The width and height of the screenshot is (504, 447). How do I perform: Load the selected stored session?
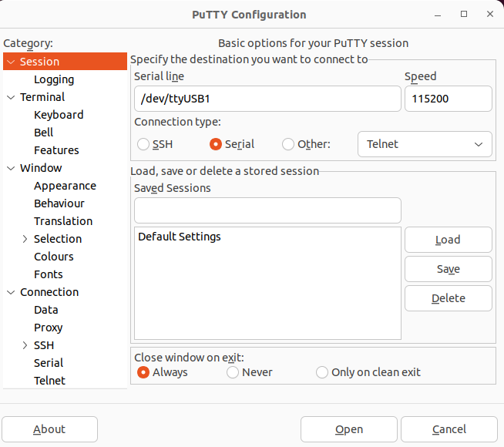pyautogui.click(x=448, y=240)
